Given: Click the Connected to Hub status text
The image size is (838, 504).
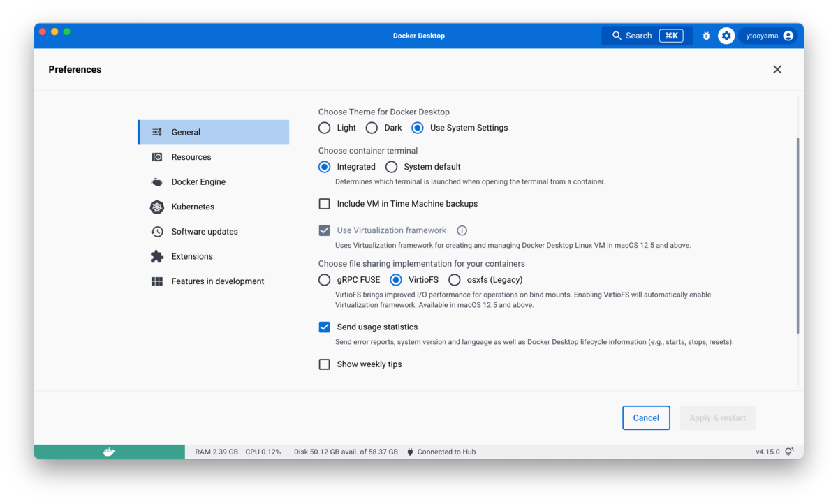Looking at the screenshot, I should pos(446,452).
